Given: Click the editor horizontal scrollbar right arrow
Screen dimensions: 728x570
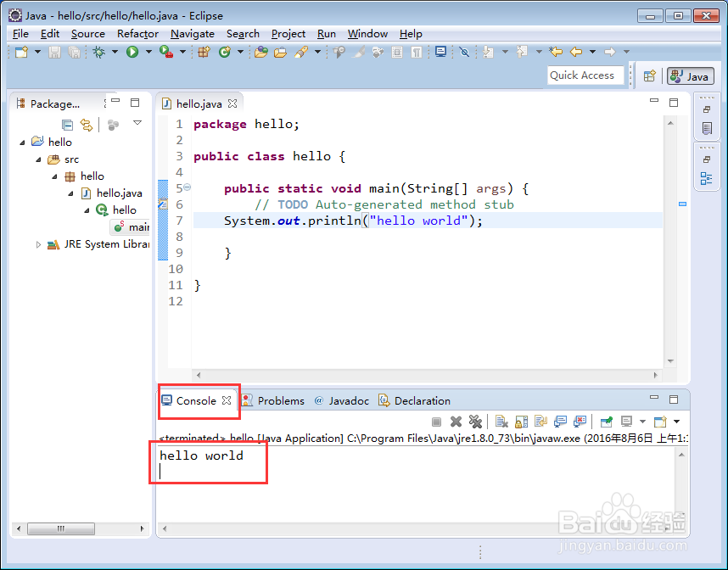Looking at the screenshot, I should (656, 375).
